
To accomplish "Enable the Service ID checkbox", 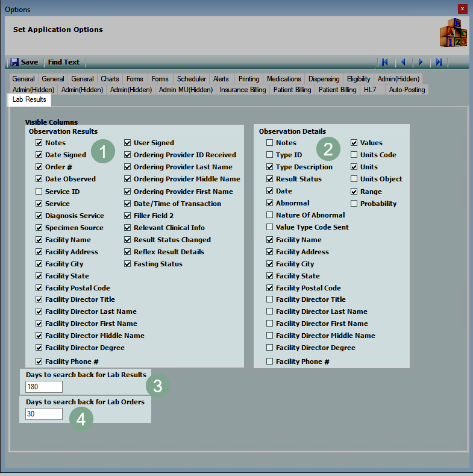I will tap(39, 192).
